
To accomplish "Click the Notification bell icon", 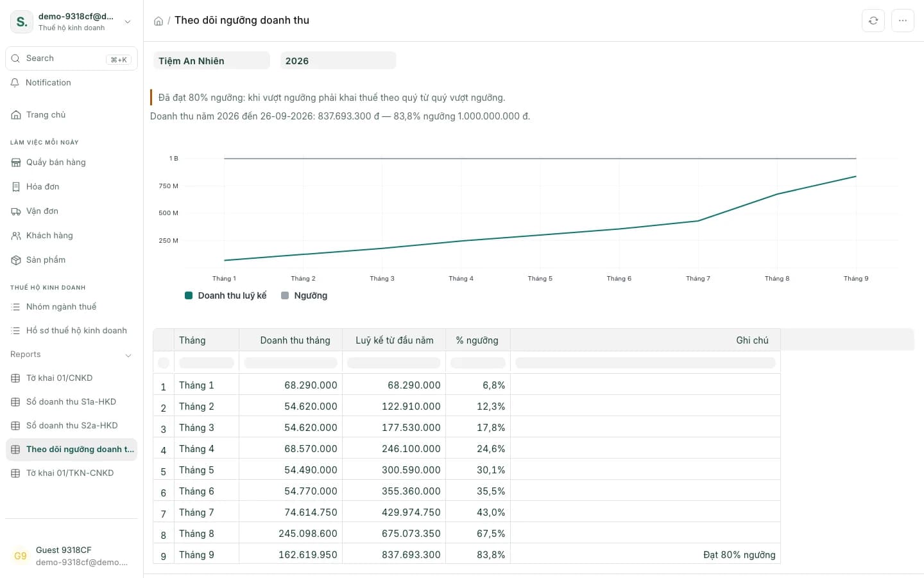I will [x=15, y=83].
